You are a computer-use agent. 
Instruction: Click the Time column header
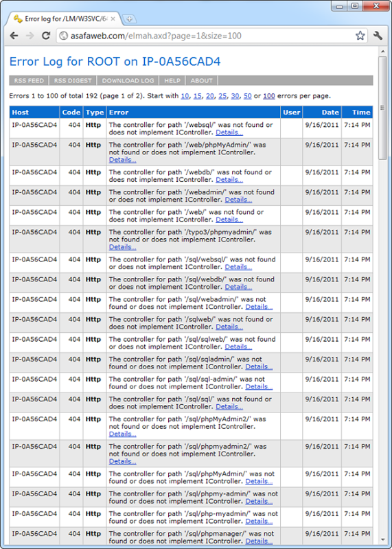coord(357,113)
